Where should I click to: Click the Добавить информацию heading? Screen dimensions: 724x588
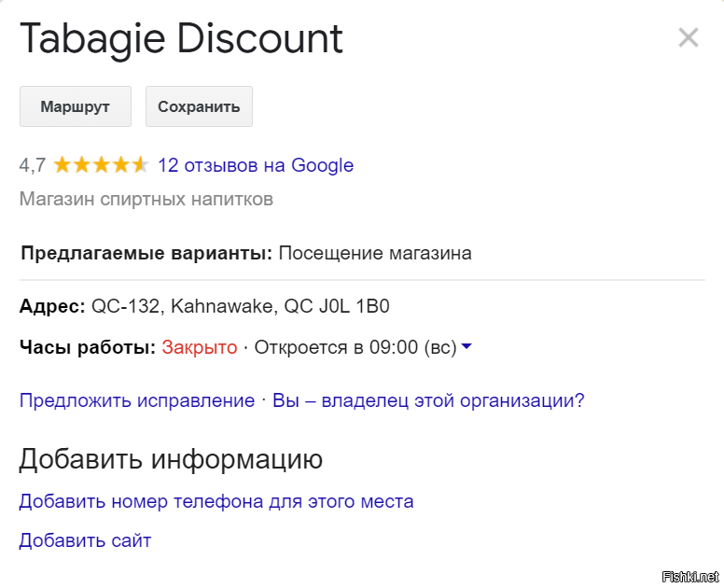point(171,459)
